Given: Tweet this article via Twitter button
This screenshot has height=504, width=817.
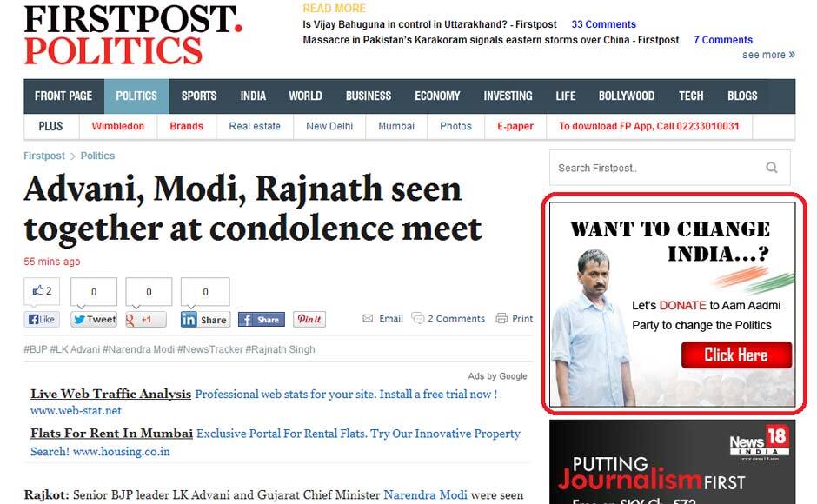Looking at the screenshot, I should coord(94,320).
